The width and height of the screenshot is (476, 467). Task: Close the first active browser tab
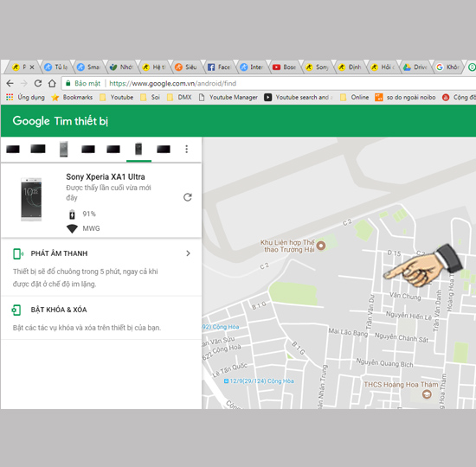tap(32, 67)
